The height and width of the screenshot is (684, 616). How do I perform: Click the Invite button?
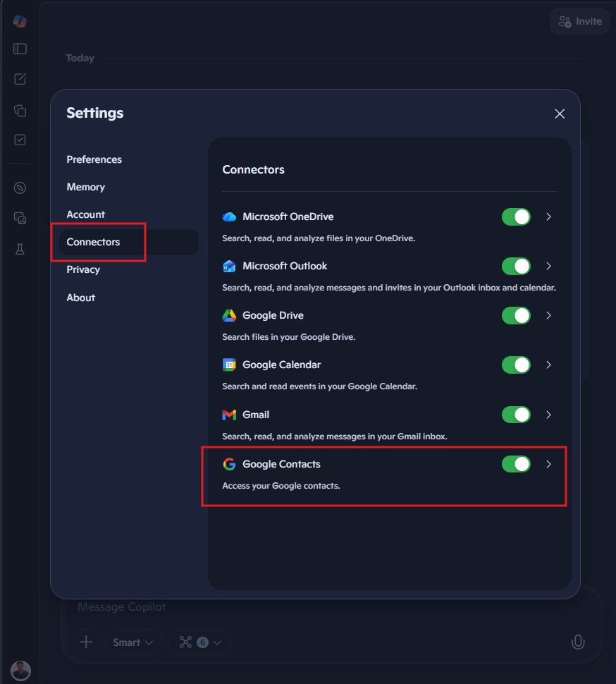coord(579,21)
